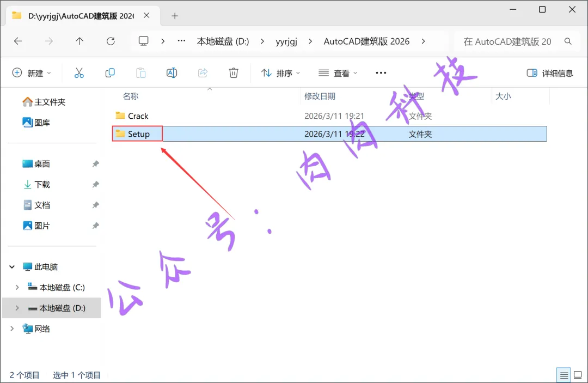Click pin icon next to 图片
Screen dimensions: 588x383
(96, 226)
